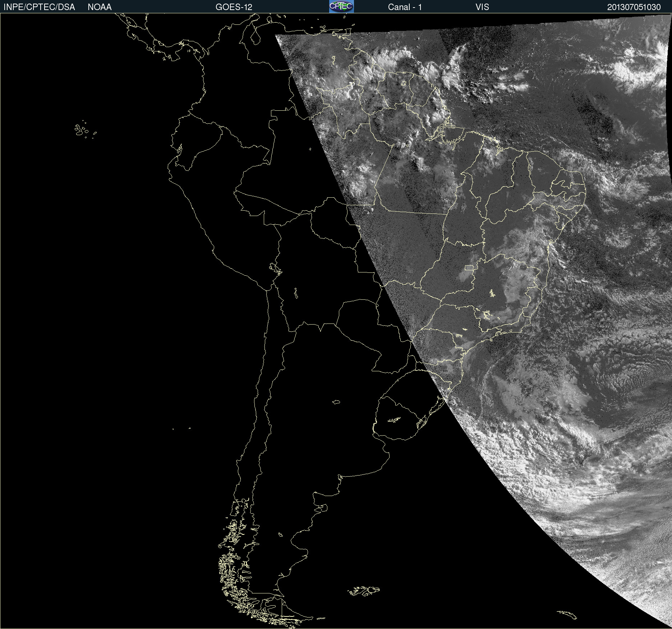The width and height of the screenshot is (672, 629).
Task: Click the CPTEC logo in the header
Action: (x=341, y=6)
